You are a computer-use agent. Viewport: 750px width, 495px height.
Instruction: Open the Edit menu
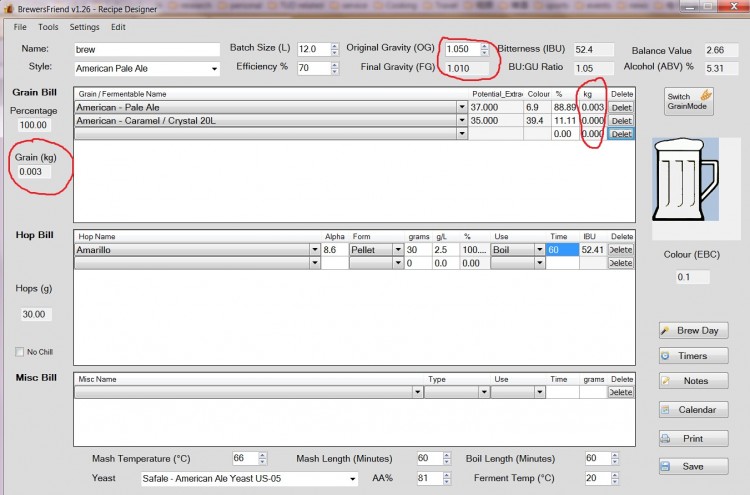(x=118, y=27)
